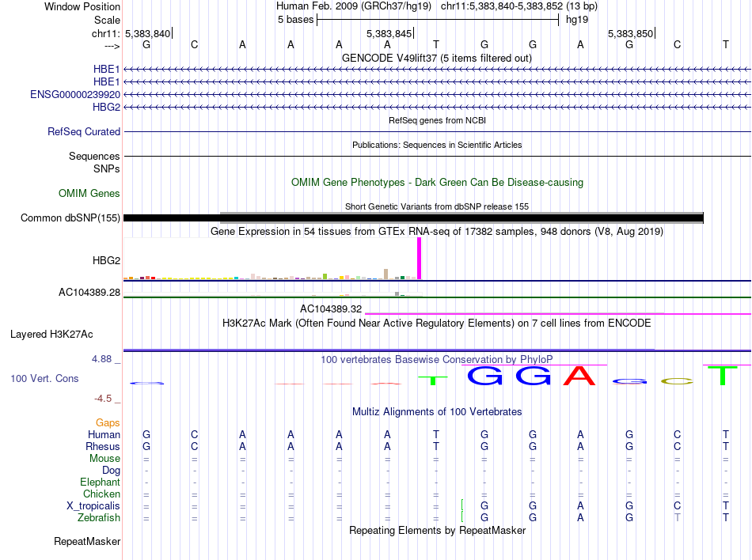The image size is (752, 560).
Task: Click the Dog alignment row label
Action: click(111, 471)
